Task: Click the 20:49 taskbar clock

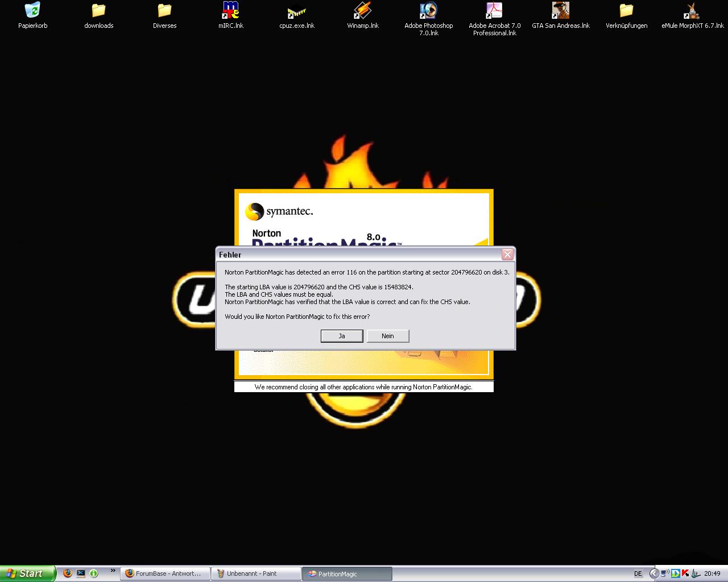Action: [x=712, y=573]
